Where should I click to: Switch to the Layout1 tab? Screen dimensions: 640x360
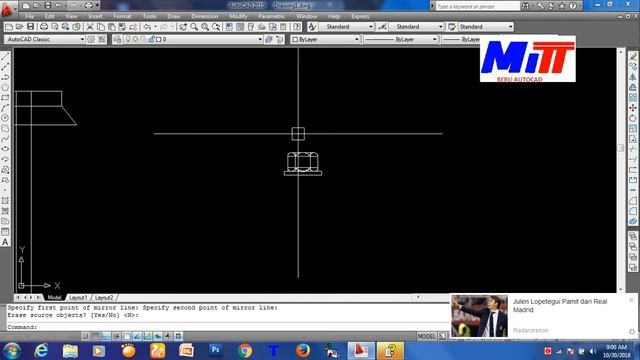tap(78, 298)
